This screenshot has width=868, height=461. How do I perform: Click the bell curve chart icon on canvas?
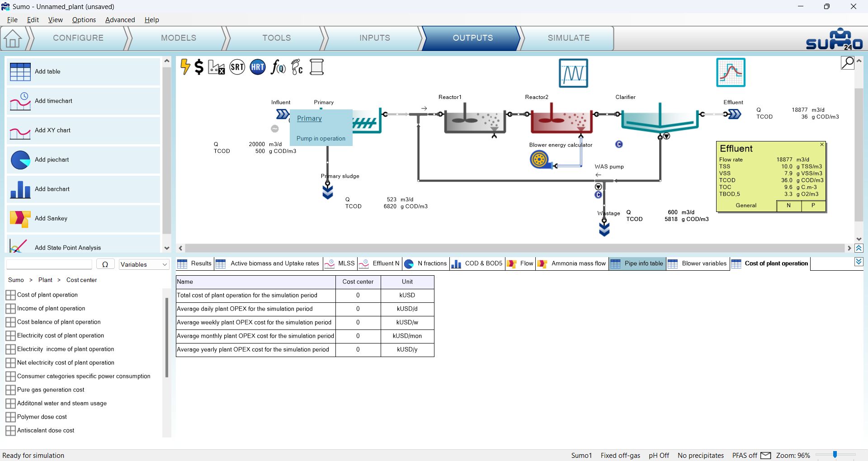pos(731,72)
